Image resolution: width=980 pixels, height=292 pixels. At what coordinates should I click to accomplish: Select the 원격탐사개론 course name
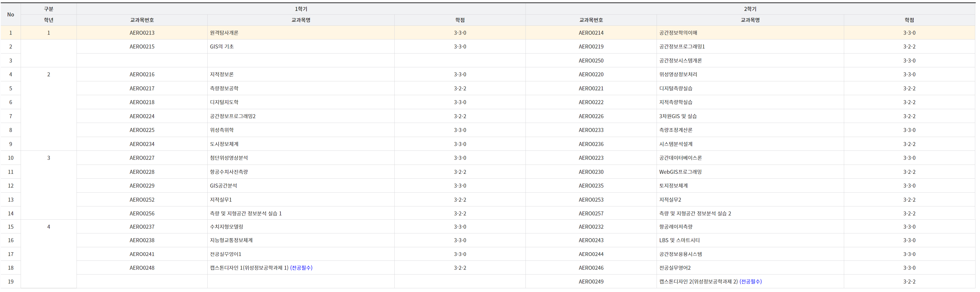pos(224,33)
